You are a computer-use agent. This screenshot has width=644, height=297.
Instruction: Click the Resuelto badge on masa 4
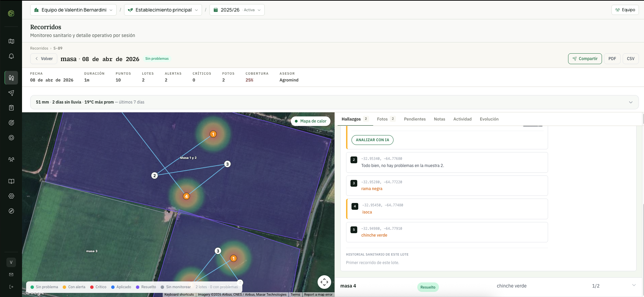[428, 287]
